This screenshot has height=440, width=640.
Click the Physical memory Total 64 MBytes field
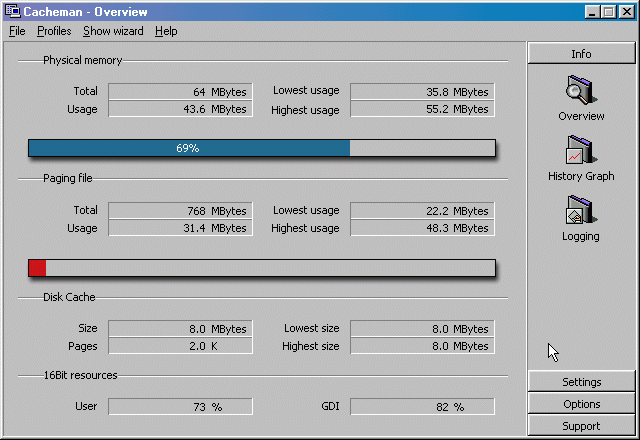180,91
